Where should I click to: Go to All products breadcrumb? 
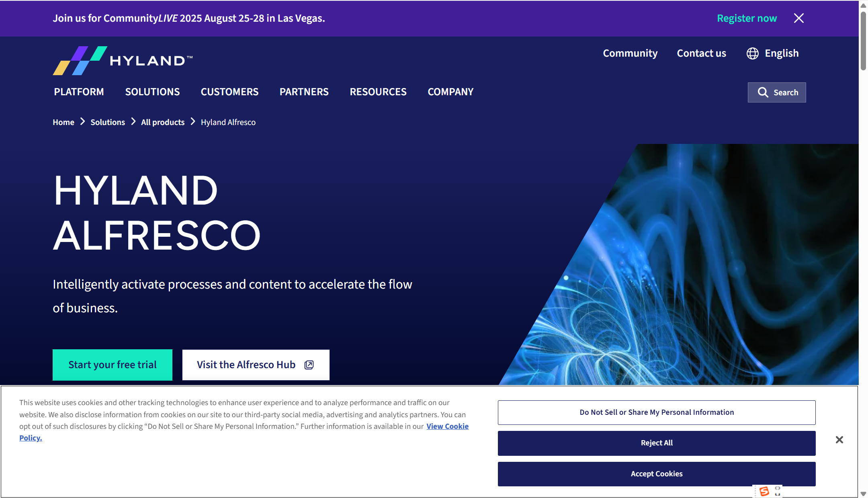tap(162, 122)
